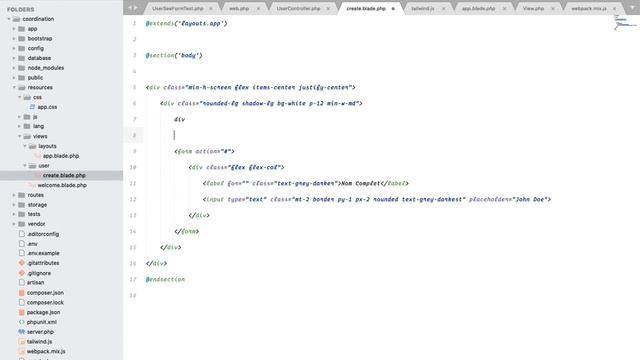Click the <form action="#"> code line

click(204, 151)
